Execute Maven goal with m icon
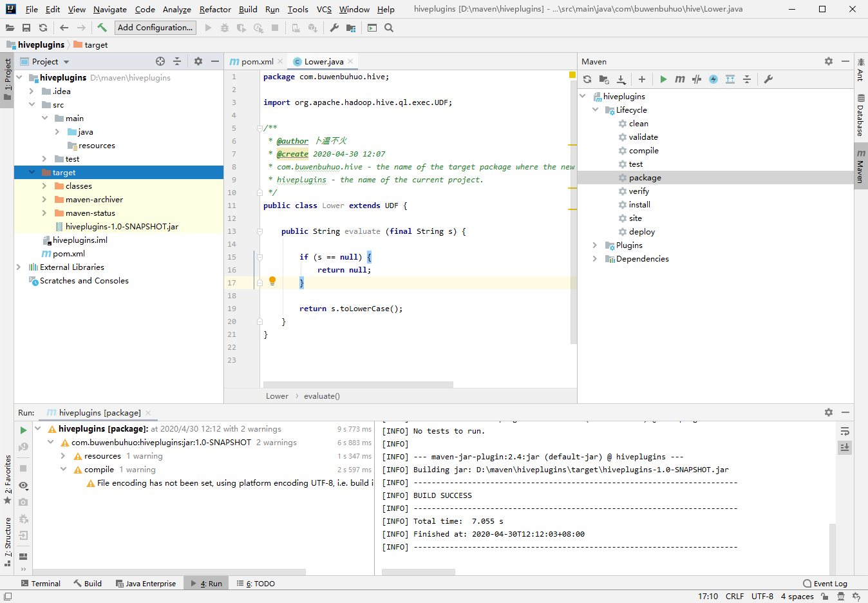Viewport: 868px width, 603px height. [x=680, y=79]
